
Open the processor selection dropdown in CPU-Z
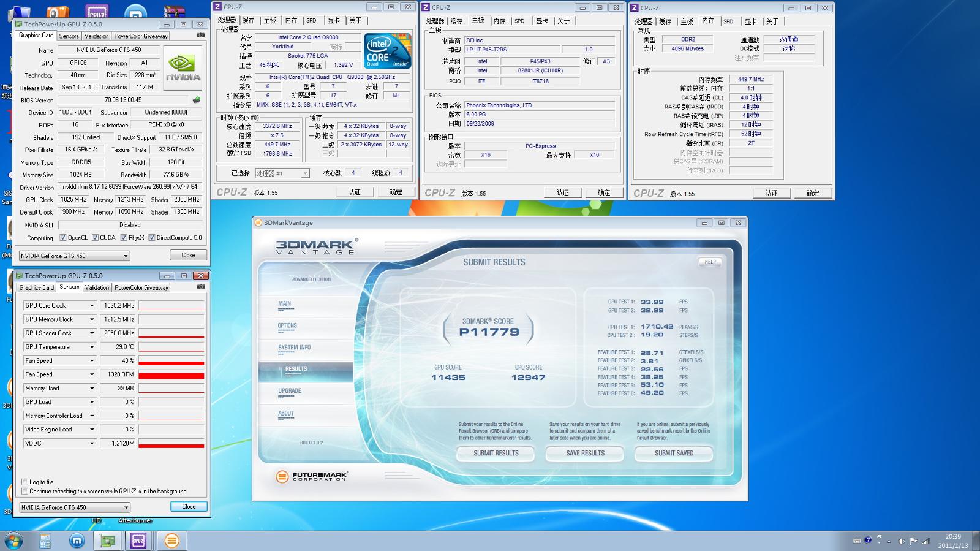(282, 173)
